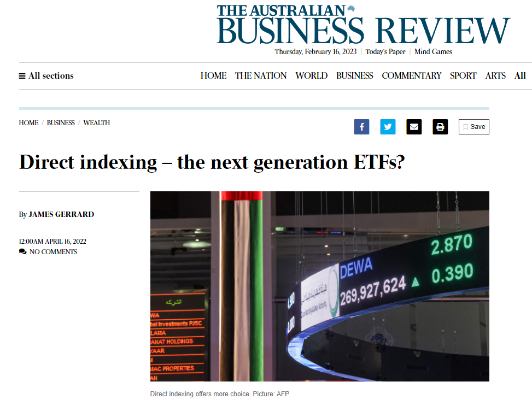Click the date Thursday, February 16, 2023
Image resolution: width=532 pixels, height=405 pixels.
click(315, 51)
